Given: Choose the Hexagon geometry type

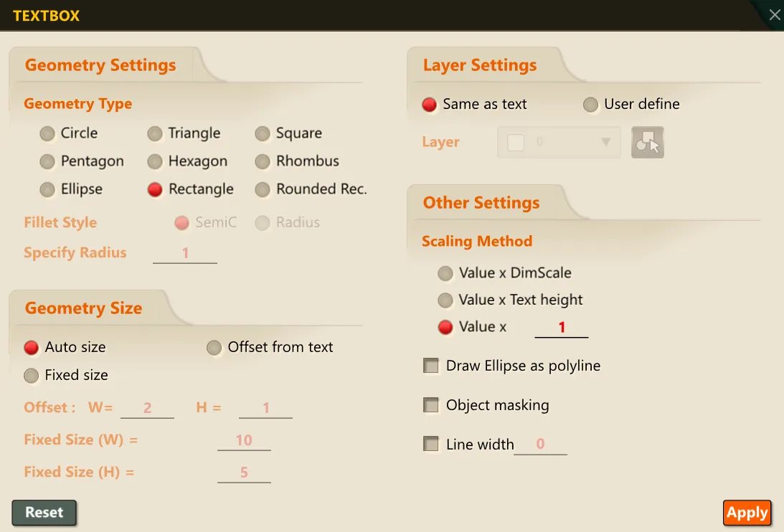Looking at the screenshot, I should tap(155, 161).
